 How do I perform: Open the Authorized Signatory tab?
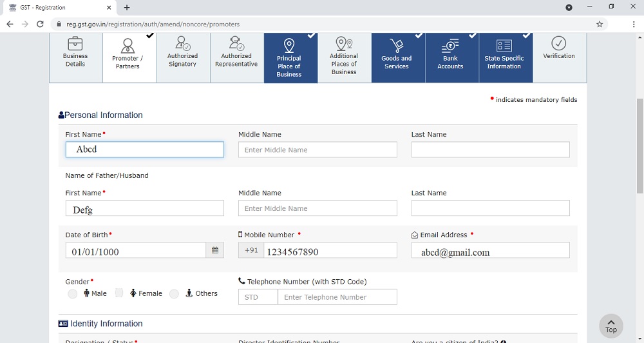tap(183, 57)
